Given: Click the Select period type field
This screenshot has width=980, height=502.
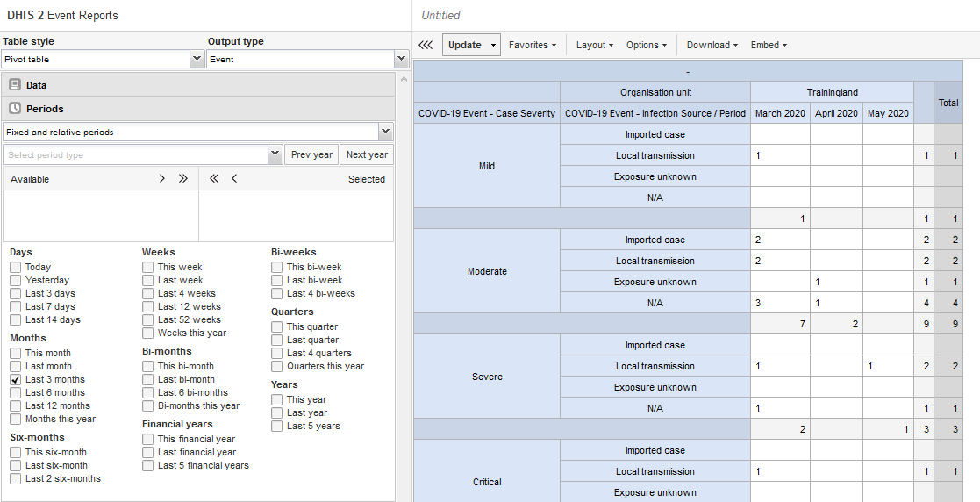Looking at the screenshot, I should coord(134,154).
